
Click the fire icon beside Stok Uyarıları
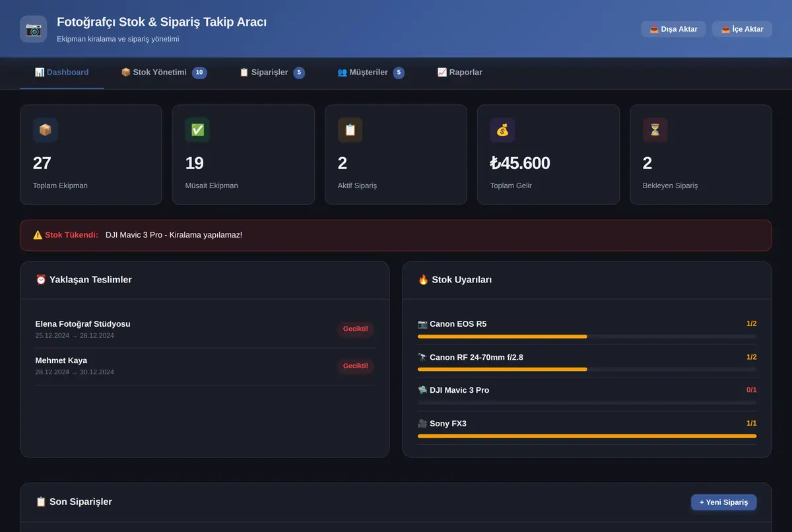(x=424, y=280)
